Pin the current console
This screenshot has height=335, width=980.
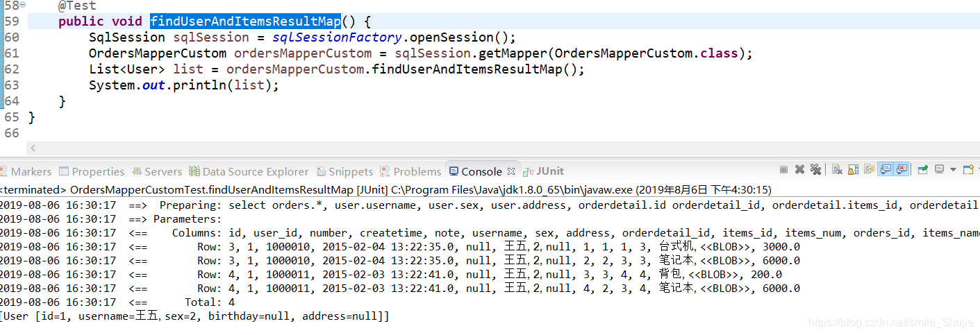pyautogui.click(x=922, y=169)
